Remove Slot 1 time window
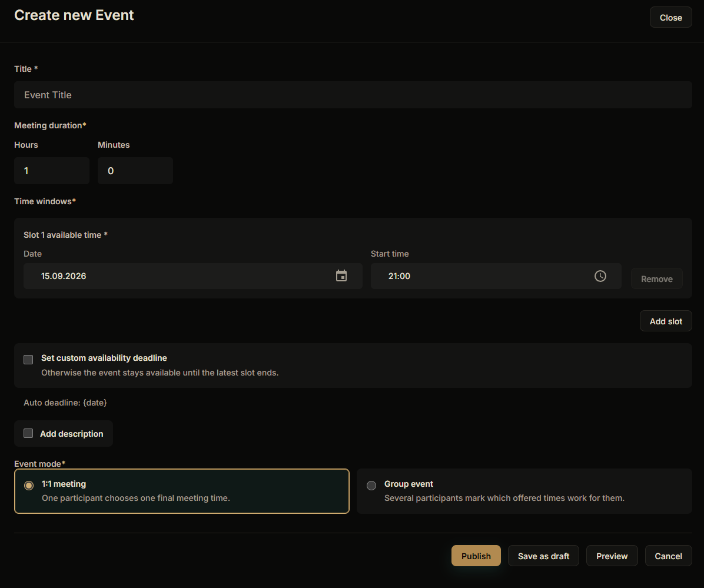Viewport: 704px width, 588px height. tap(657, 279)
